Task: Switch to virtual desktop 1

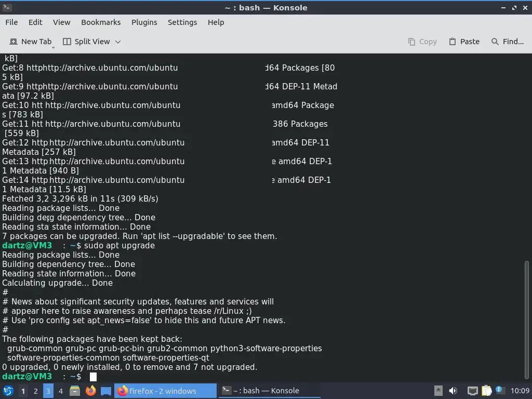Action: point(23,391)
